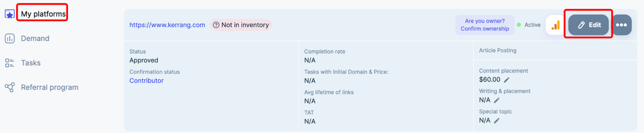Go to the Demand section
This screenshot has height=133, width=644.
[35, 38]
